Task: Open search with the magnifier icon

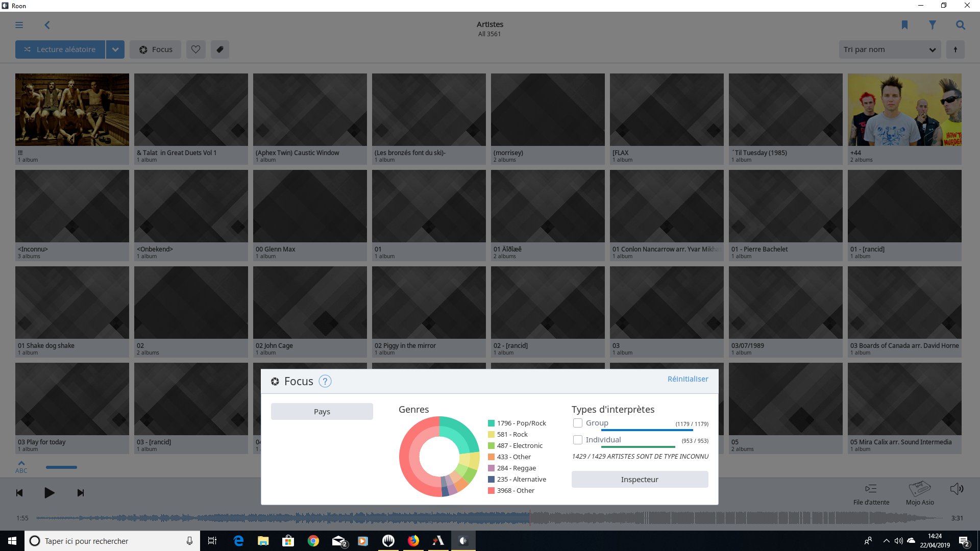Action: tap(961, 25)
